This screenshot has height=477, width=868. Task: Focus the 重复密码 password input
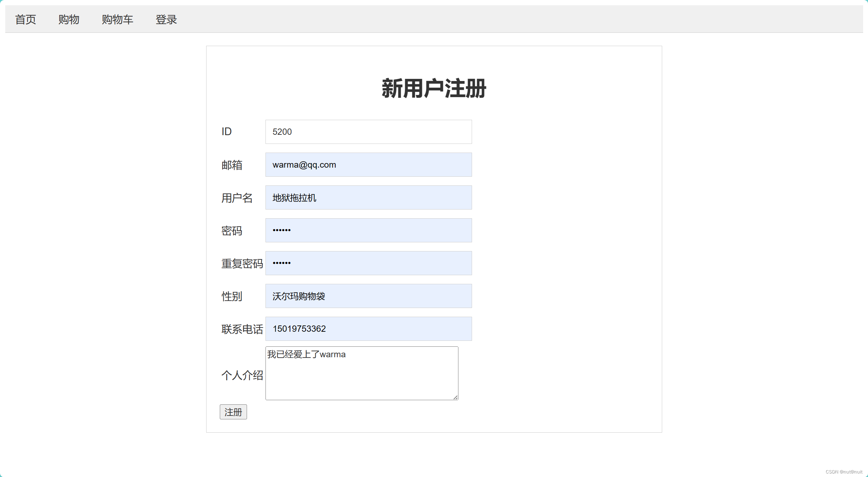[368, 263]
